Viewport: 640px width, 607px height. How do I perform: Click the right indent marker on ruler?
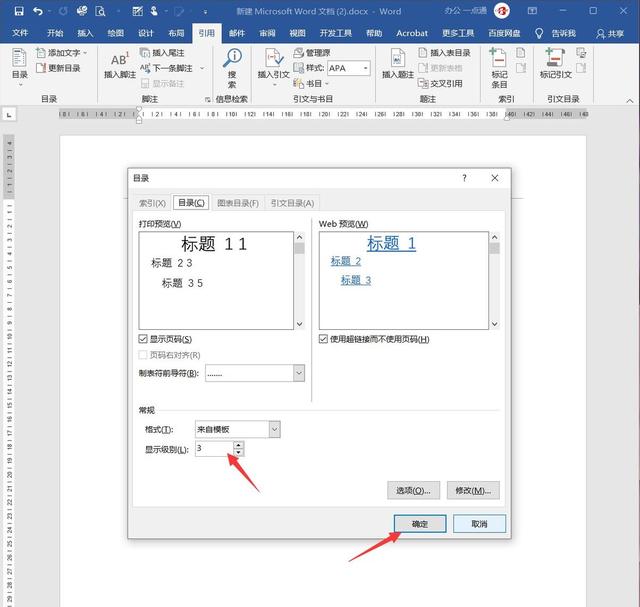tap(507, 118)
